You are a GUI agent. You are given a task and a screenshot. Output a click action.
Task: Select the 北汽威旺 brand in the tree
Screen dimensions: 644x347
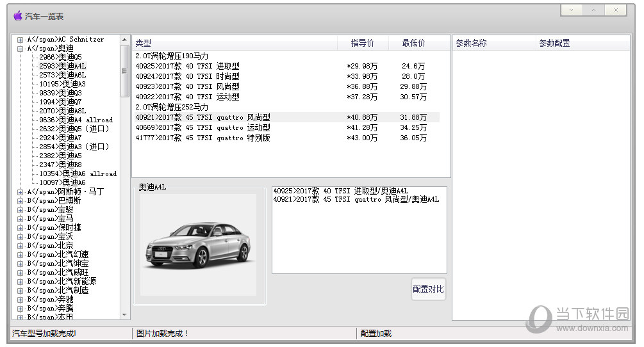click(58, 273)
